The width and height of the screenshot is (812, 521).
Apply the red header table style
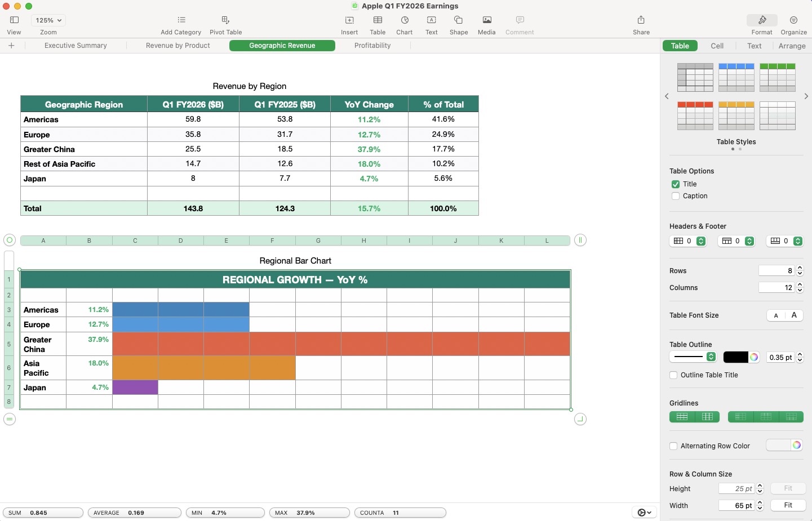click(x=695, y=115)
